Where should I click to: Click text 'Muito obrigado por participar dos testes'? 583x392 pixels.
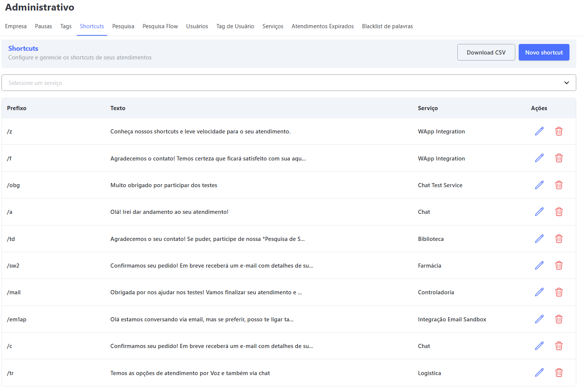(x=164, y=185)
